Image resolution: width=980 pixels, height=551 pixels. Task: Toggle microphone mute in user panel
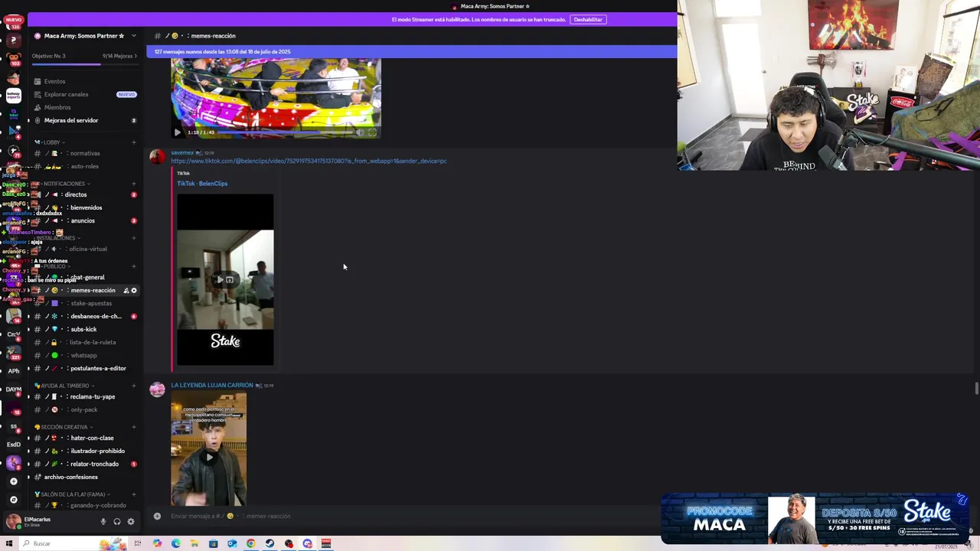103,522
